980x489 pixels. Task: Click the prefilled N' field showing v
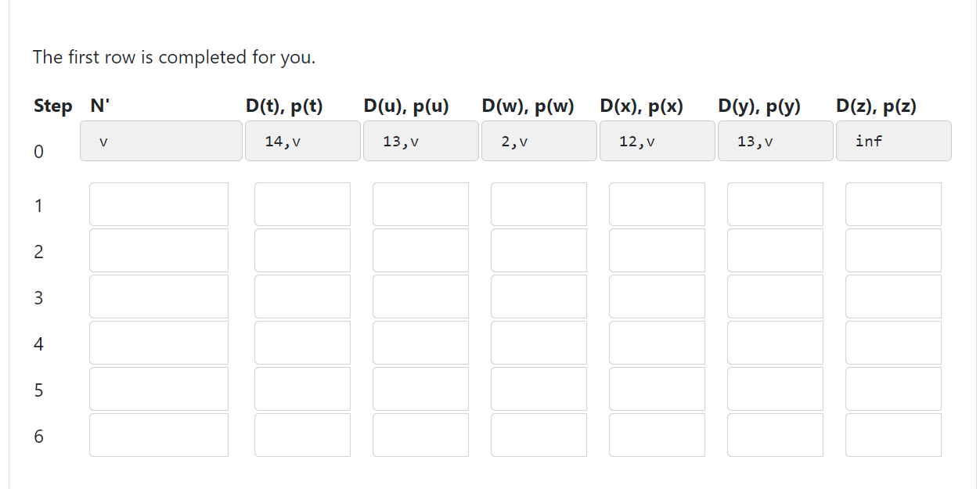(161, 141)
